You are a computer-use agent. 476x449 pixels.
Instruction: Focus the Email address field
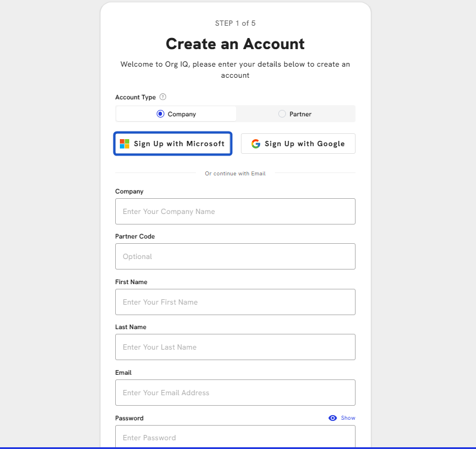[x=235, y=392]
